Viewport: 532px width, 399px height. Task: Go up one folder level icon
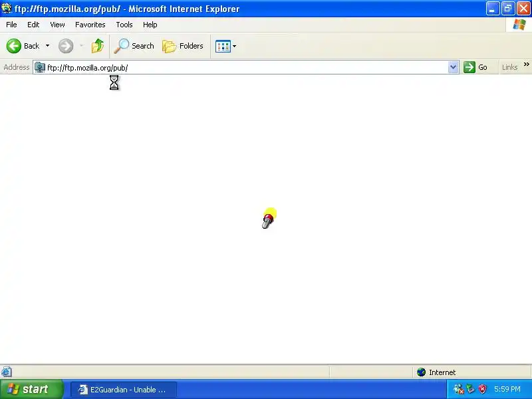[98, 46]
